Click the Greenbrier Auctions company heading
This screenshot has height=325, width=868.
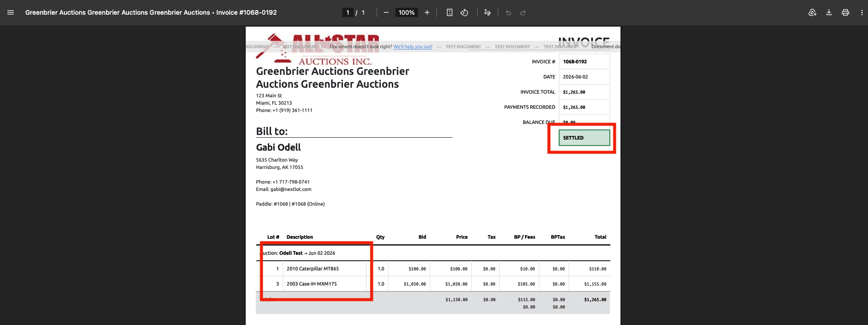(333, 78)
